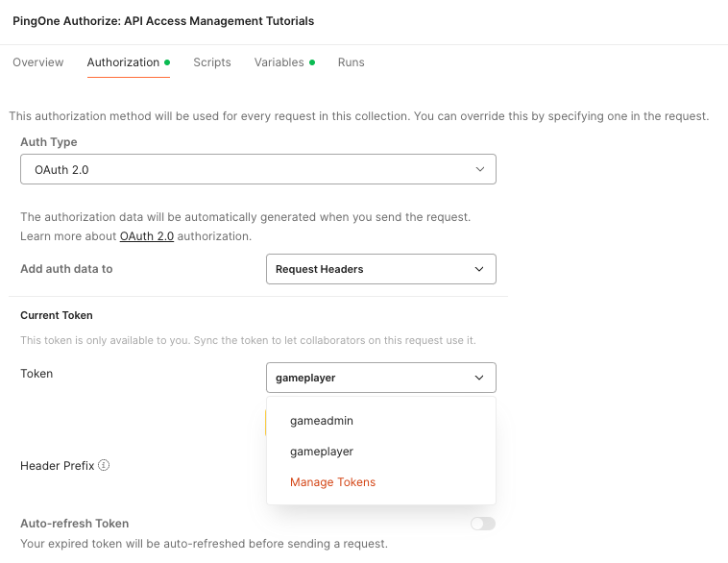Click the chevron arrow in the Token selector

click(479, 378)
